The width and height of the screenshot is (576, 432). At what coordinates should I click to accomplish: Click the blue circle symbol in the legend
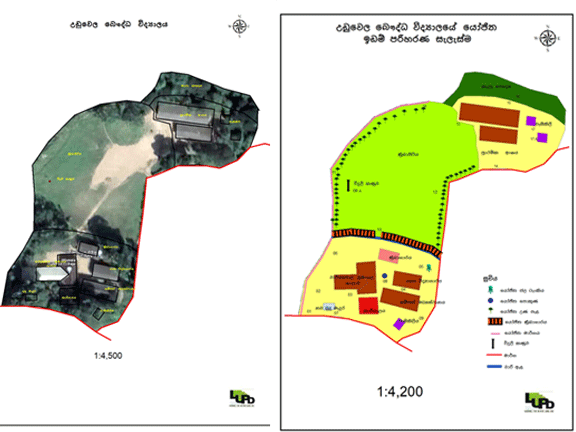tap(490, 301)
